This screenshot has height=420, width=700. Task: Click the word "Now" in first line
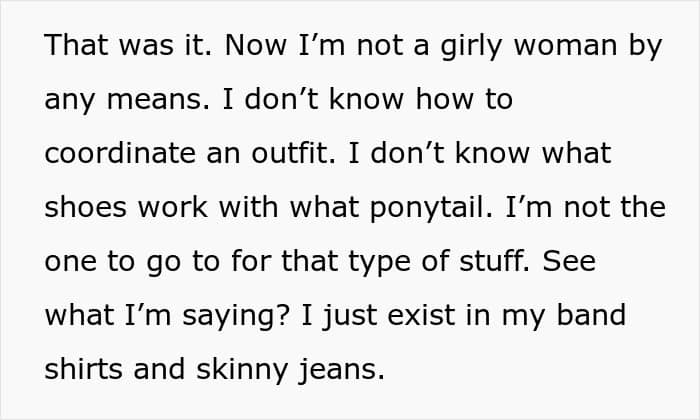(255, 45)
